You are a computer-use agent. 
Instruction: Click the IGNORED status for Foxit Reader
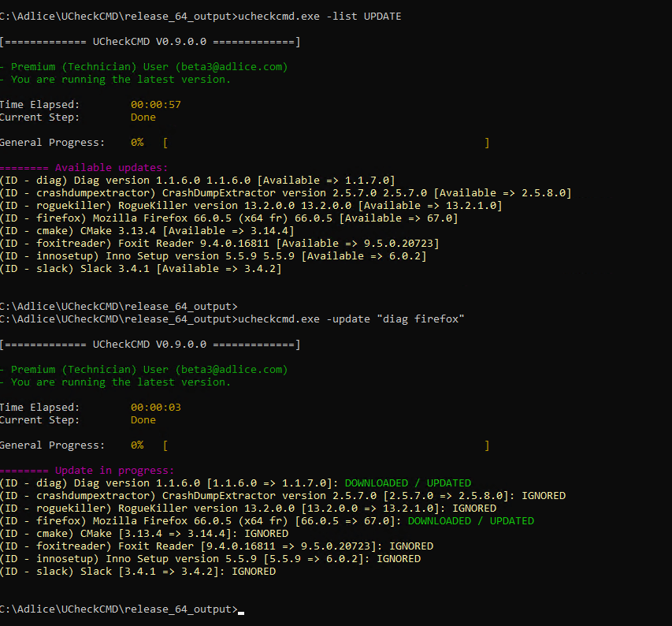(410, 546)
